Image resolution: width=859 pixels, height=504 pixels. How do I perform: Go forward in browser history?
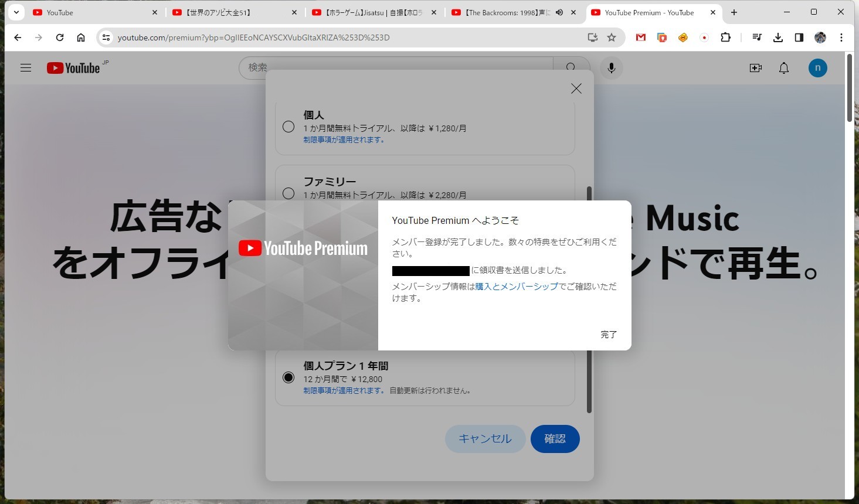[39, 38]
